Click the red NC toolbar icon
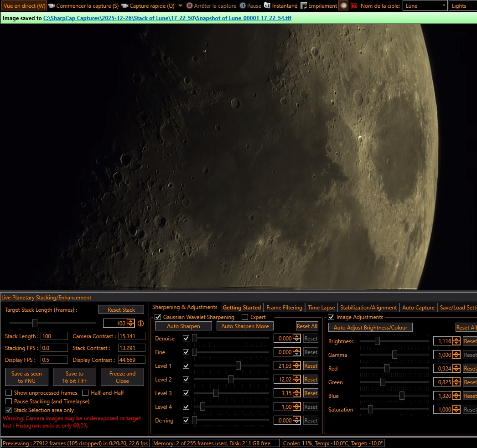 coord(354,6)
